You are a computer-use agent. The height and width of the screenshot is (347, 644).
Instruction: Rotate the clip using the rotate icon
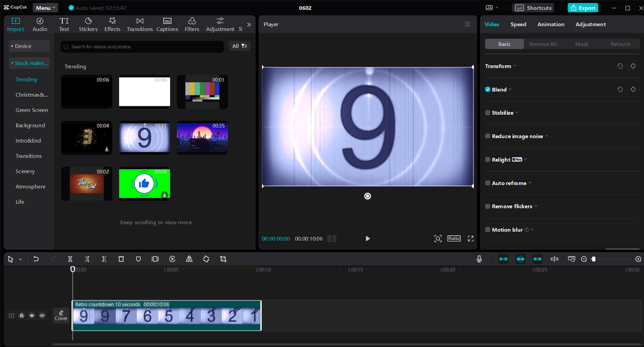pyautogui.click(x=206, y=259)
